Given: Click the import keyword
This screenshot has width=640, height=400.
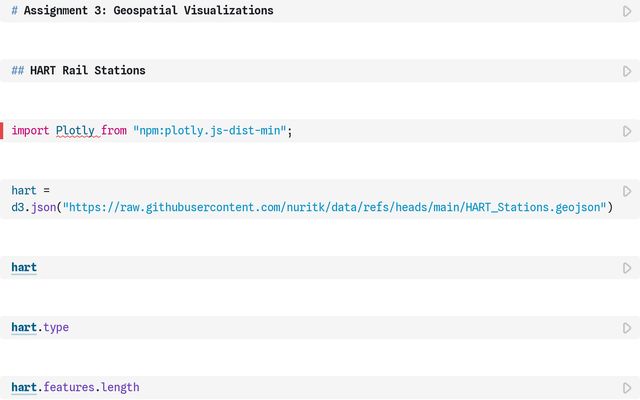Looking at the screenshot, I should (30, 131).
